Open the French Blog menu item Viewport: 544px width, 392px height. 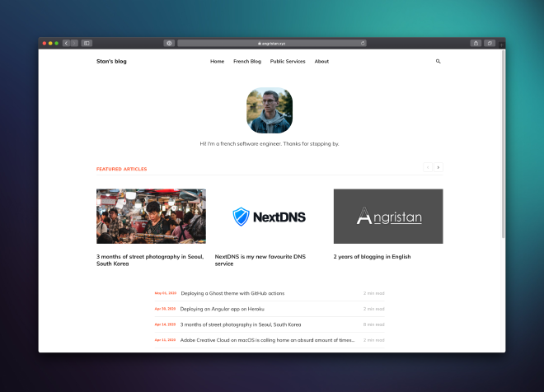tap(247, 61)
